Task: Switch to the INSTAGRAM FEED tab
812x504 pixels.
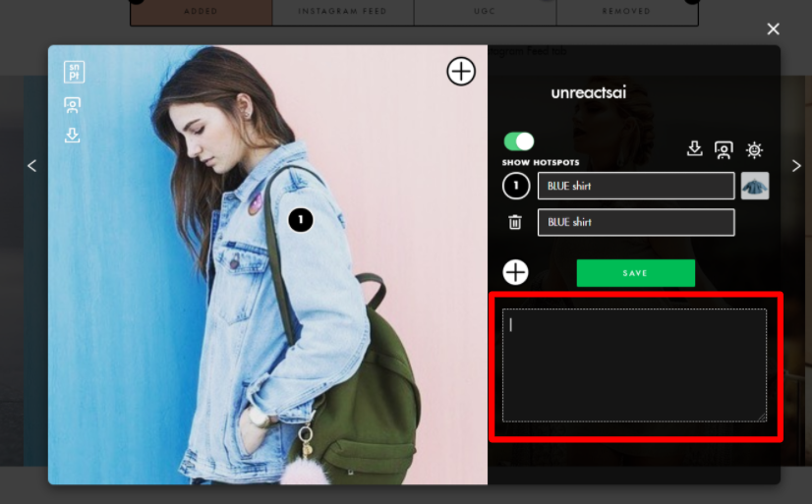Action: tap(343, 12)
